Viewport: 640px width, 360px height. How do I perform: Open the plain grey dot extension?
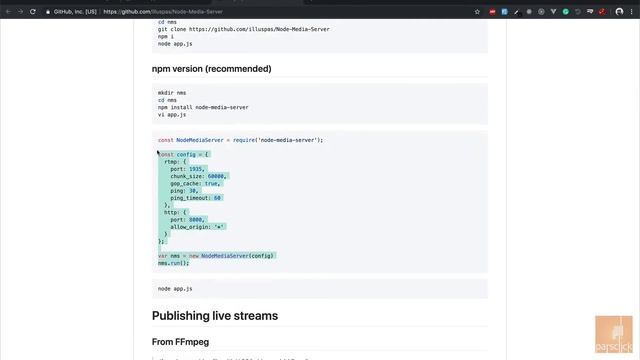tap(529, 12)
